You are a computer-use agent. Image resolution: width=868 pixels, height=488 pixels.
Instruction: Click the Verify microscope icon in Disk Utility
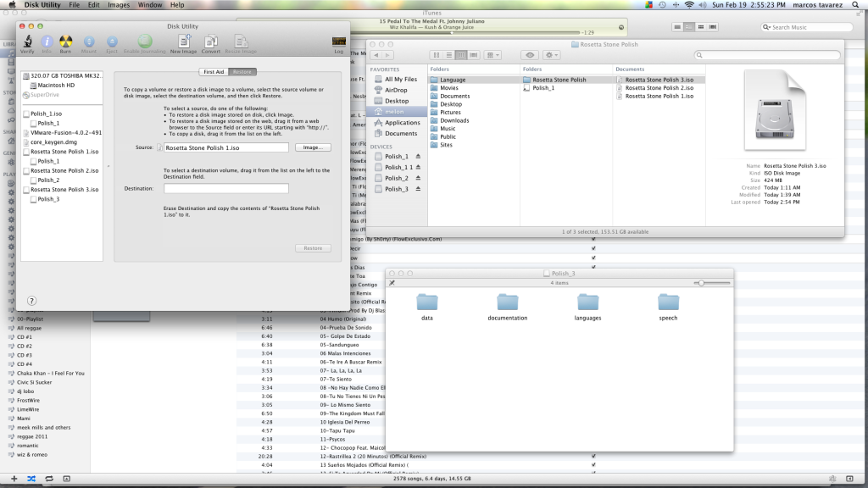coord(27,42)
